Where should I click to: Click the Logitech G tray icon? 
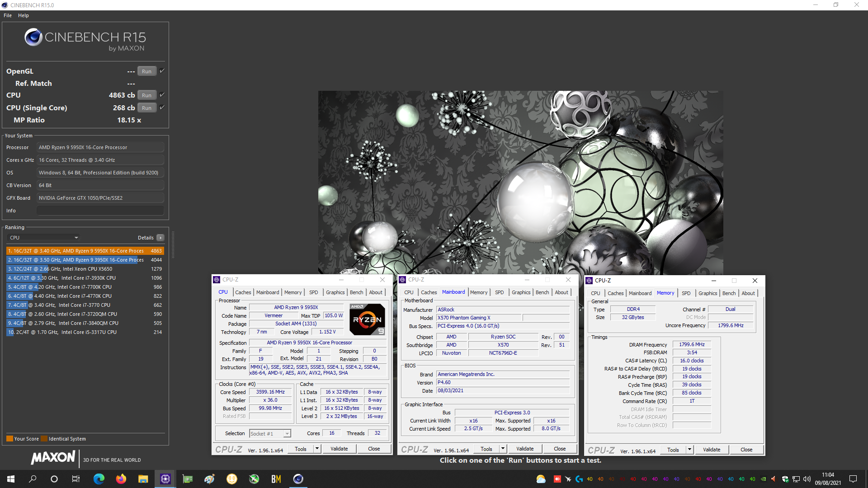pyautogui.click(x=579, y=479)
